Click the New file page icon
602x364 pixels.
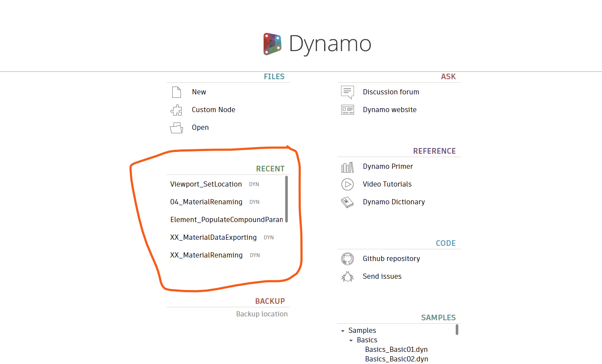pyautogui.click(x=176, y=92)
